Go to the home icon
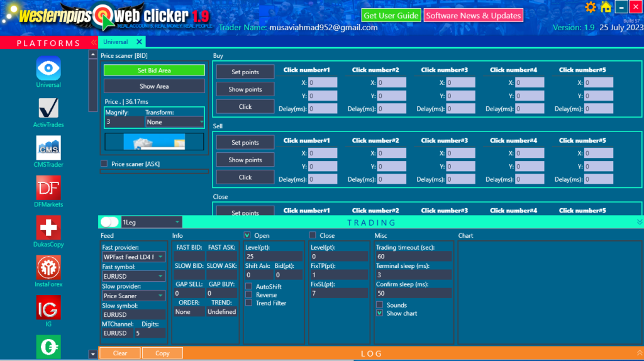The image size is (644, 361). (606, 7)
